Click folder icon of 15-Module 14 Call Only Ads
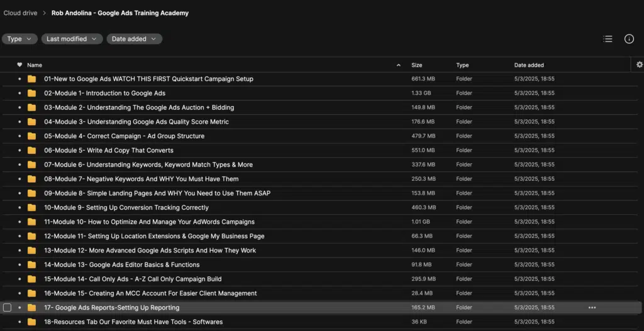The image size is (644, 331). click(x=31, y=279)
